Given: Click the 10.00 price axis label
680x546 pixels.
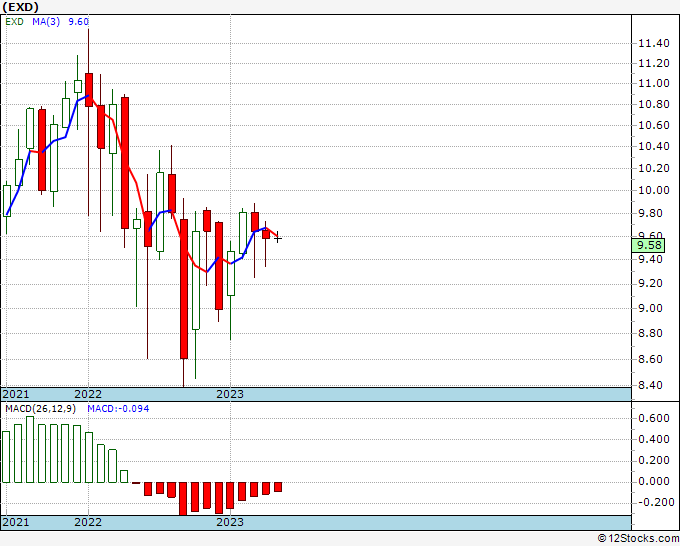Looking at the screenshot, I should coord(654,190).
